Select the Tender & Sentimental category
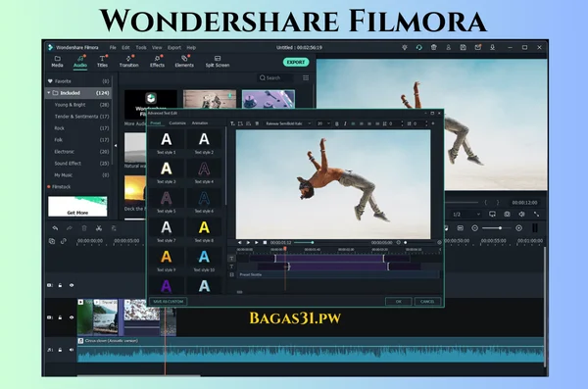The image size is (588, 389). point(78,117)
